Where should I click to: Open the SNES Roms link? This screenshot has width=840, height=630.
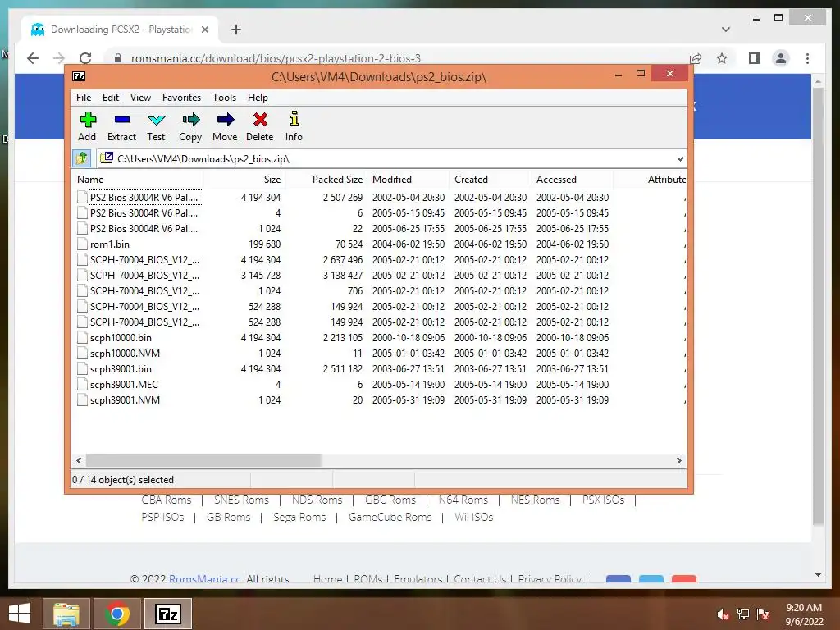[241, 500]
